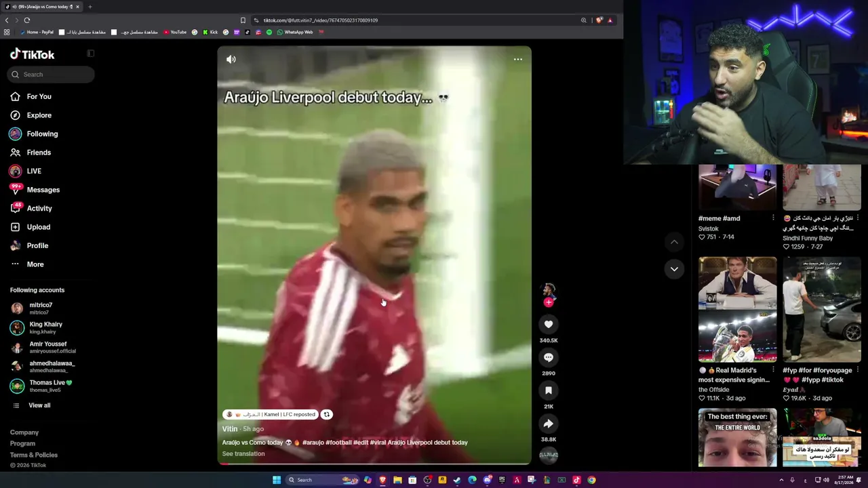Screen dimensions: 868x488
Task: Open the YouTube bookmark
Action: [x=175, y=32]
